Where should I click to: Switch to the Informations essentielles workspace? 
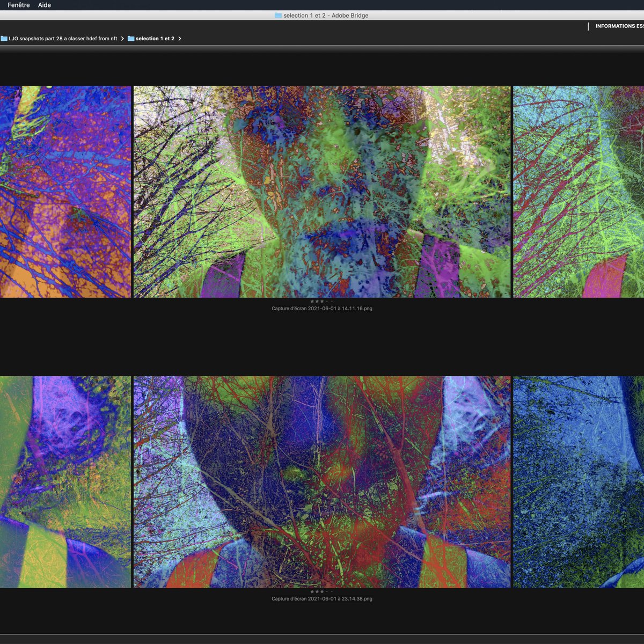[619, 26]
